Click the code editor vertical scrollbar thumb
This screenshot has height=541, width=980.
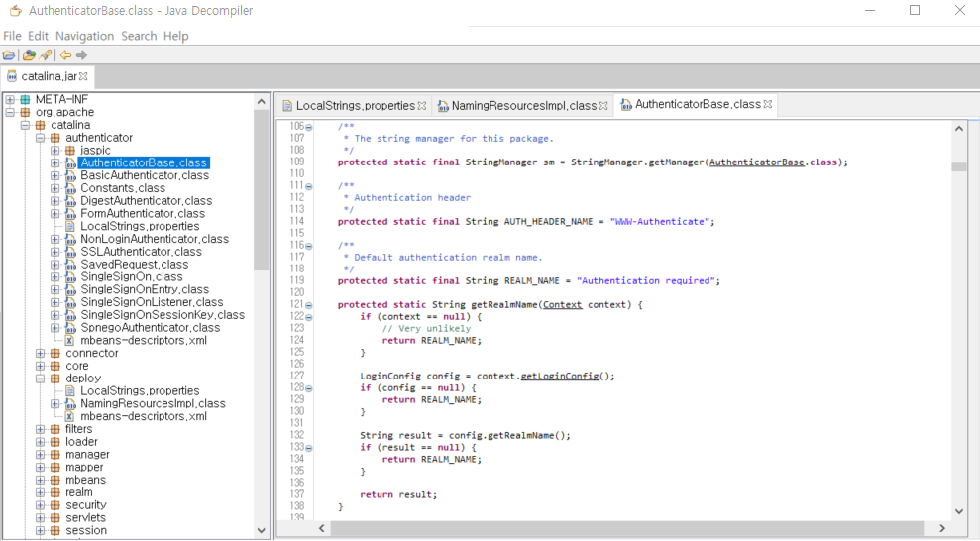(x=959, y=166)
